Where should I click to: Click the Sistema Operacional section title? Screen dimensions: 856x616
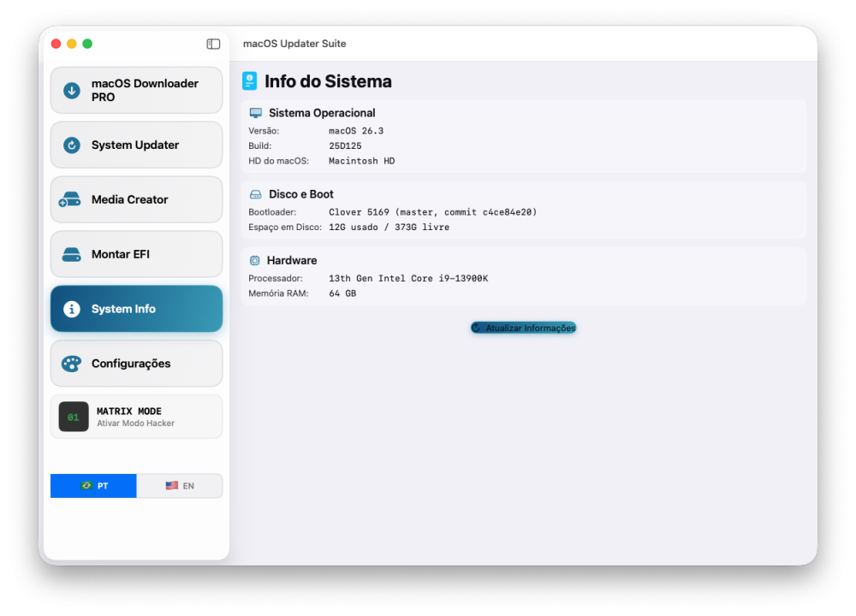pos(322,113)
